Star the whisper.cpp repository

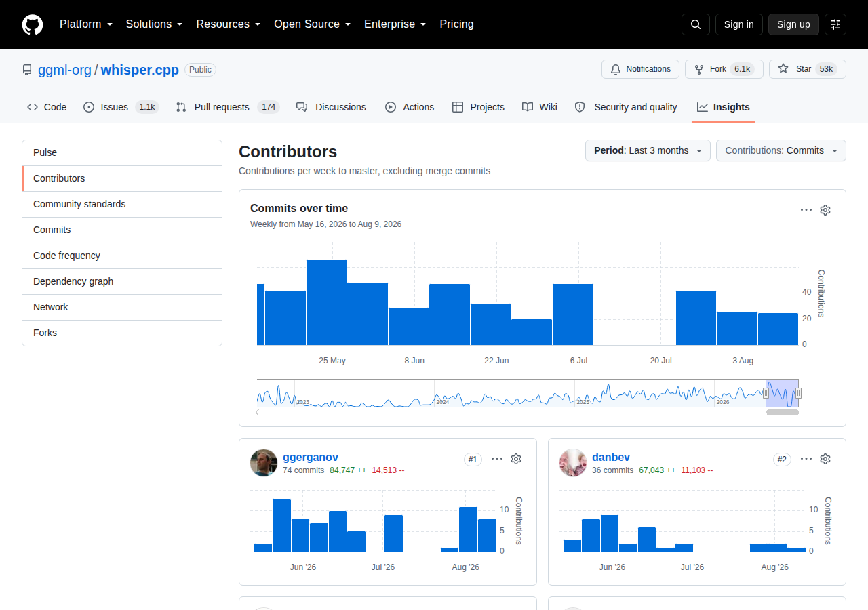[808, 69]
